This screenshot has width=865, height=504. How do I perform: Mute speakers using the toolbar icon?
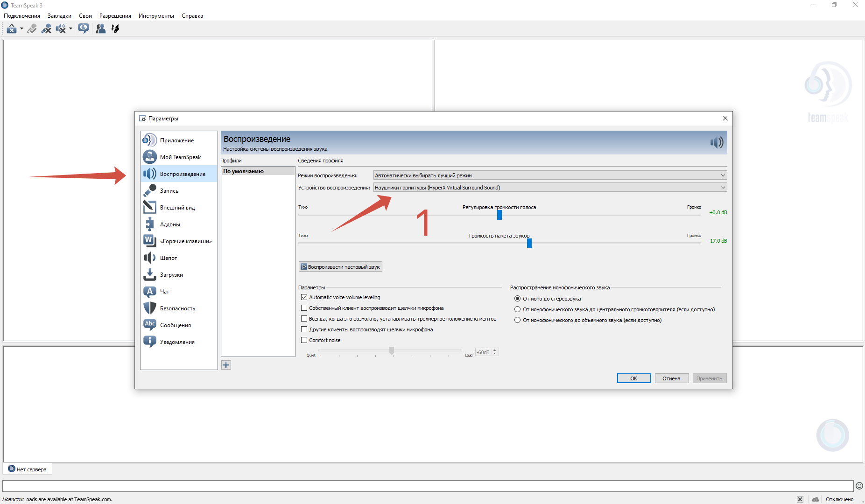coord(61,29)
